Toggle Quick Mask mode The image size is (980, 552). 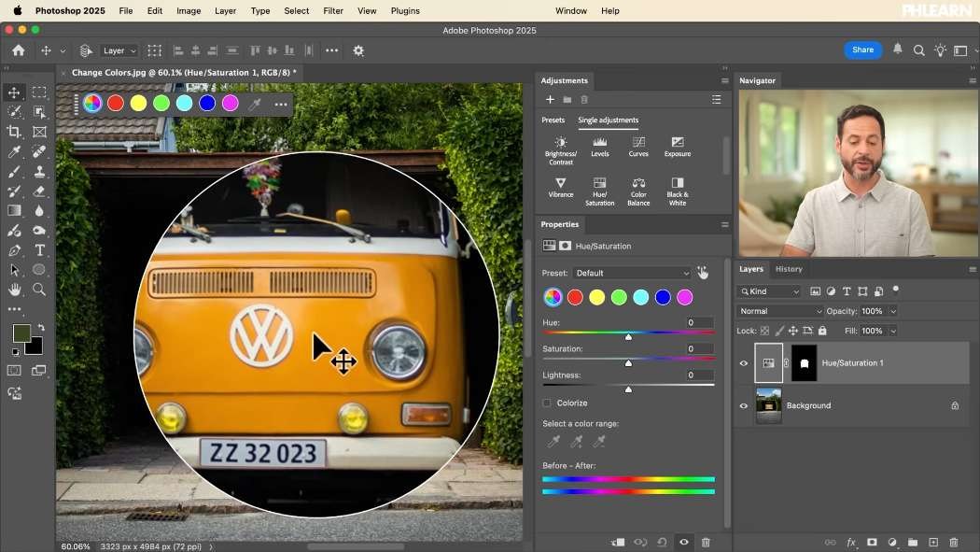[x=14, y=371]
